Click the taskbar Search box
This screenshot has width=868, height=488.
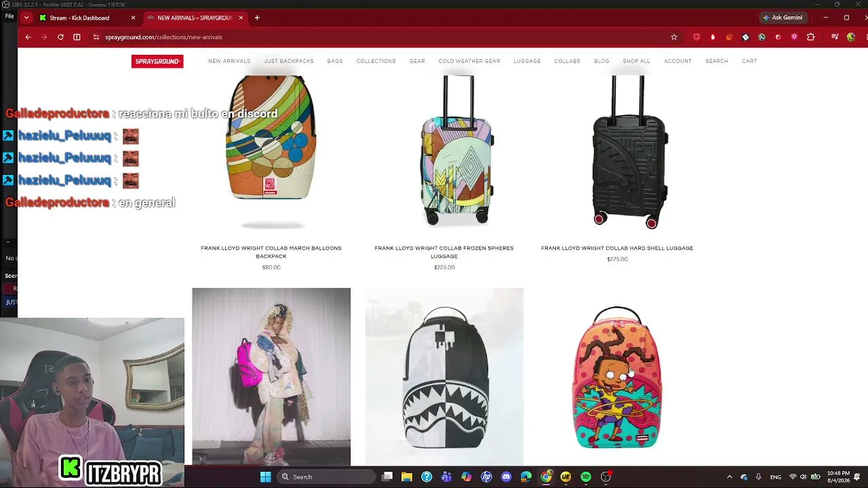pos(326,477)
